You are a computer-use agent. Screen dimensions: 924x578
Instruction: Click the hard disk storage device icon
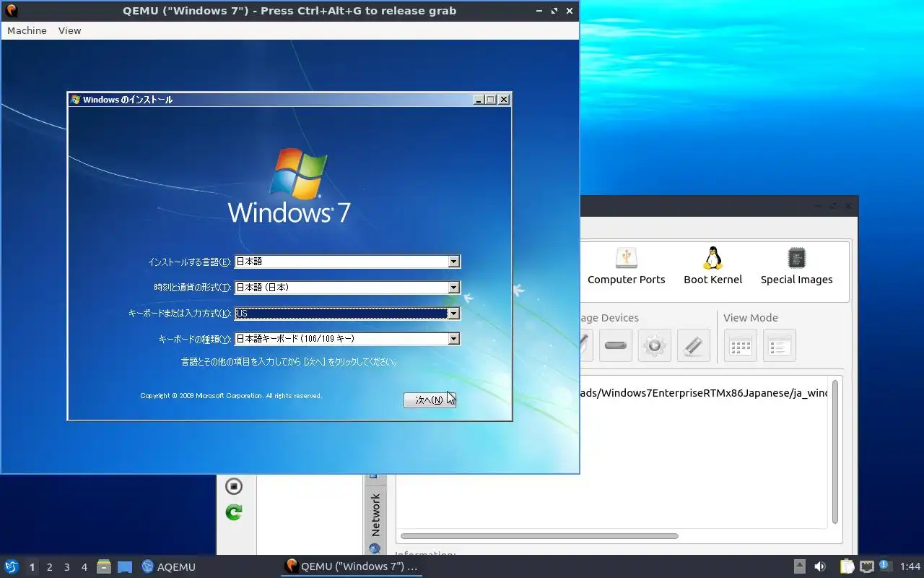pyautogui.click(x=616, y=345)
